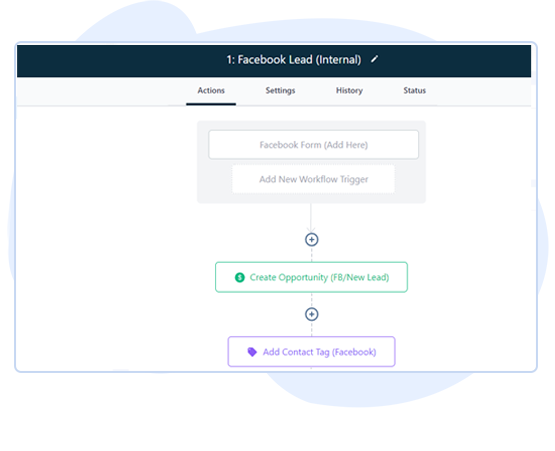Open the Settings tab
This screenshot has height=451, width=555.
[x=280, y=91]
